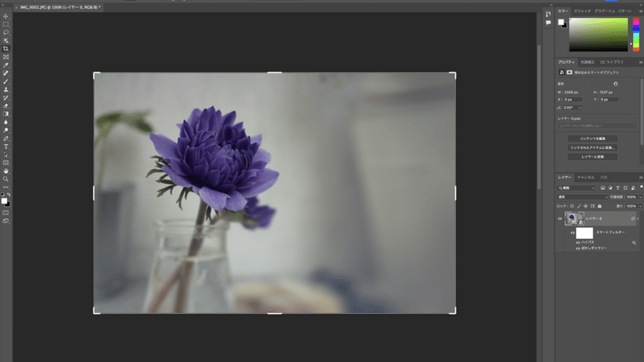Viewport: 644px width, 362px height.
Task: Select the Crop tool
Action: coord(6,49)
